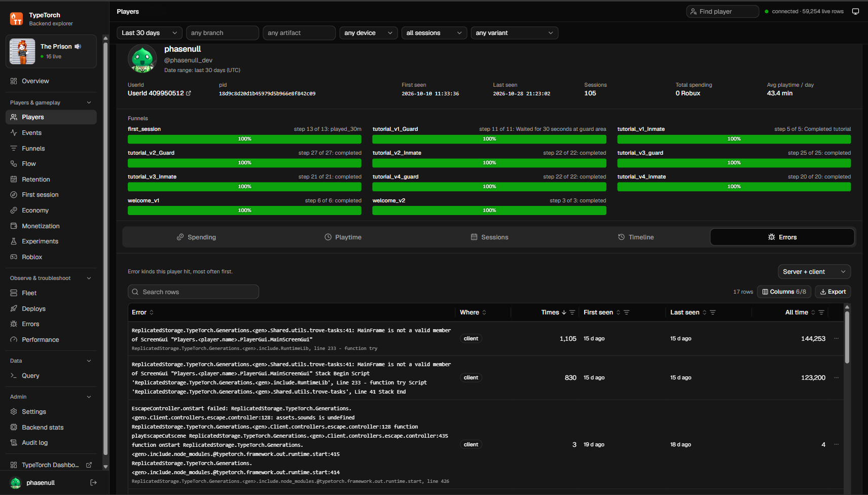Click the filter icon in the Times column header
Screen dimensions: 868x495
[x=572, y=312]
